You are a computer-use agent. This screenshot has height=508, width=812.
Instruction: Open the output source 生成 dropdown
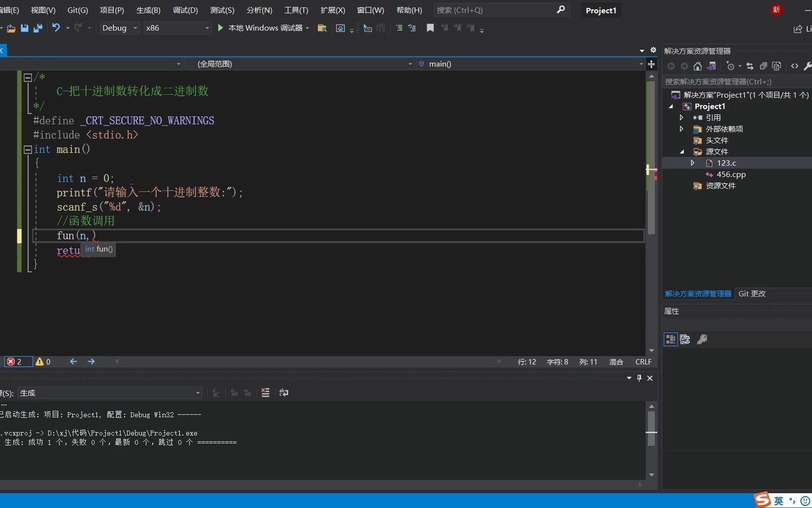(x=110, y=393)
